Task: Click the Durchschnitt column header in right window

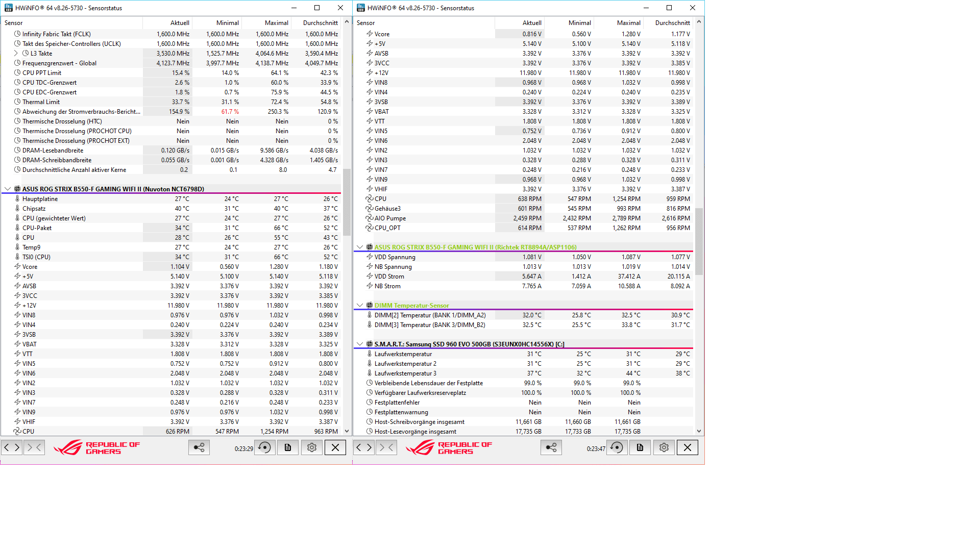Action: (672, 22)
